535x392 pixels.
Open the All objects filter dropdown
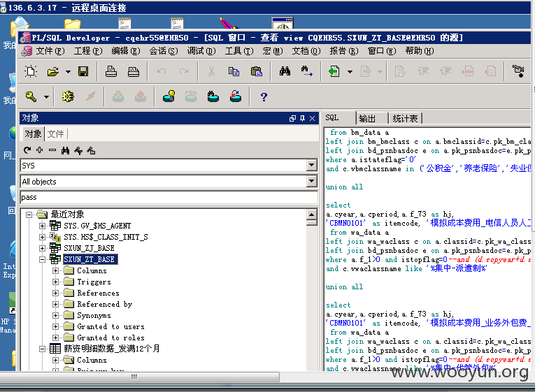[x=311, y=182]
